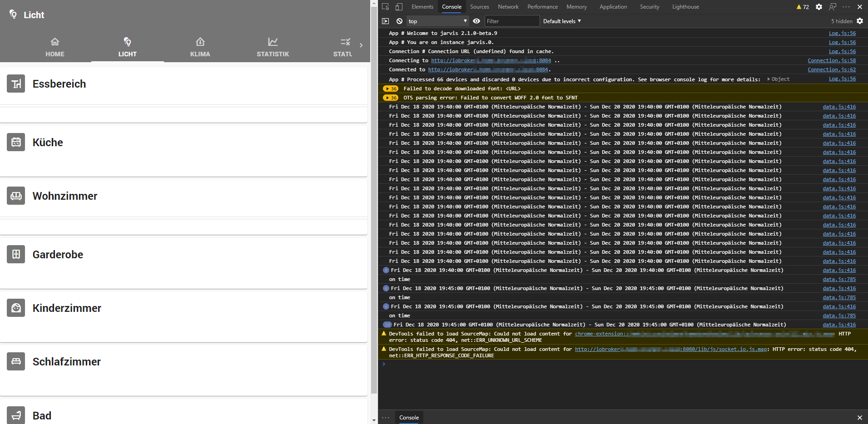Viewport: 868px width, 424px height.
Task: Clear the console
Action: pos(399,21)
